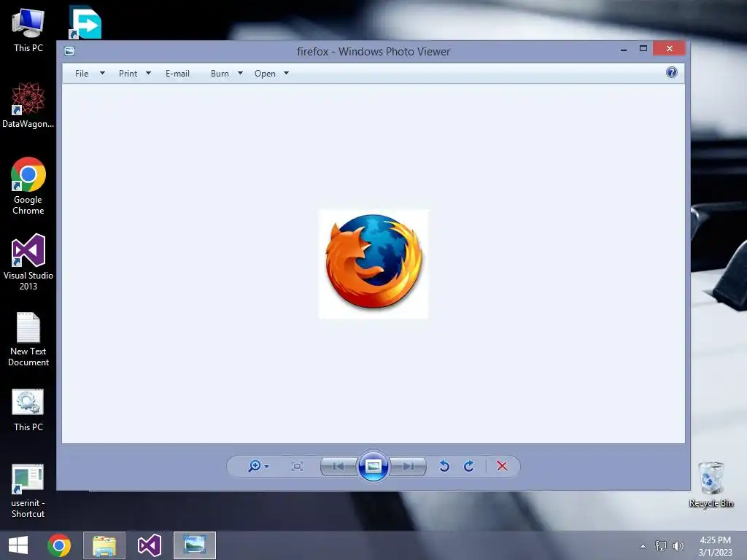
Task: Open the File menu
Action: (x=82, y=74)
